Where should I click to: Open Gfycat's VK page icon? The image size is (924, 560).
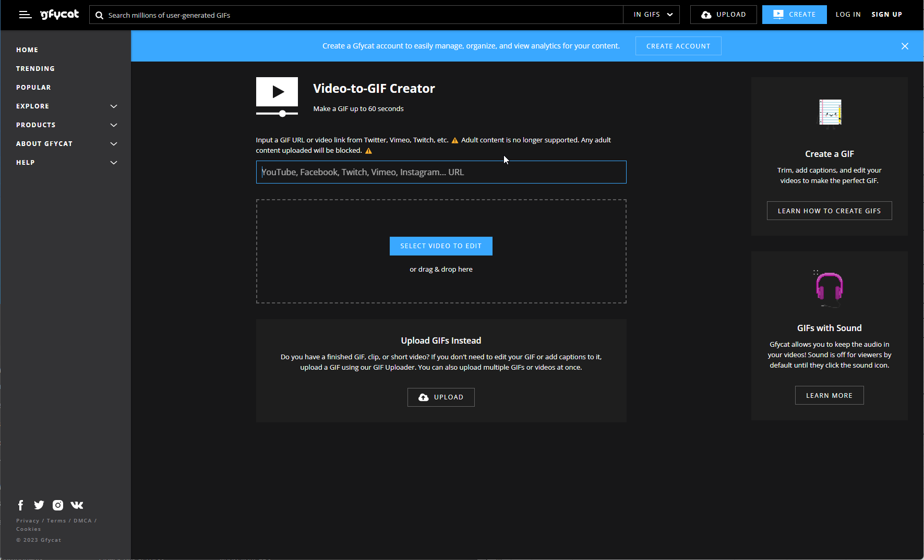[x=77, y=505]
